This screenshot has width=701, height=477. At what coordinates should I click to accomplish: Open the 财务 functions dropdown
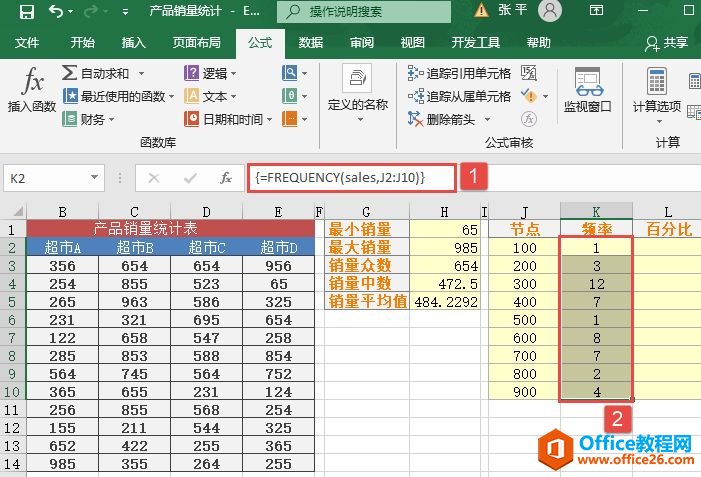(88, 119)
